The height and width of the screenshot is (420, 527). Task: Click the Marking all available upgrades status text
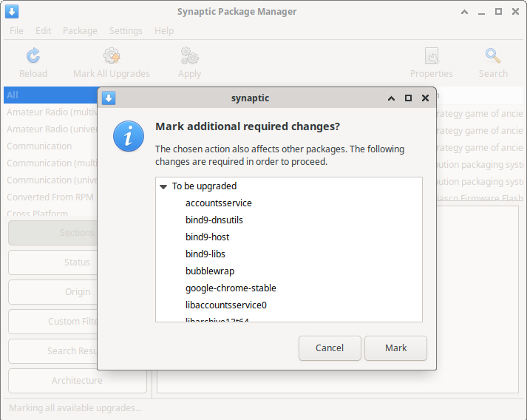(75, 408)
